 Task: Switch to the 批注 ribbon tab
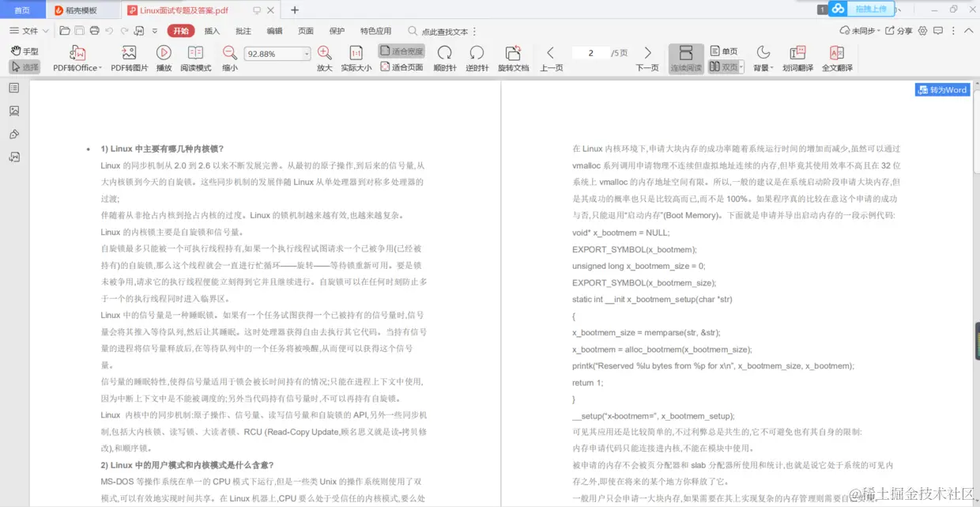click(243, 31)
